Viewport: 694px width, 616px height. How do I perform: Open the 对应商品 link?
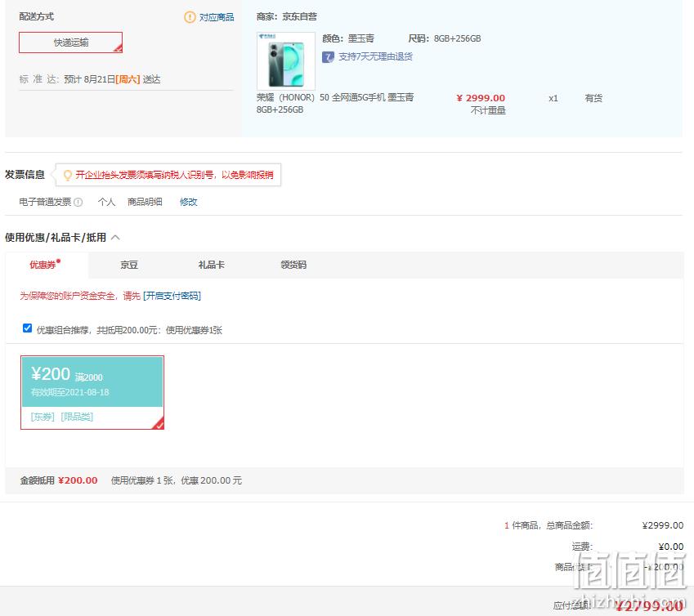point(217,17)
